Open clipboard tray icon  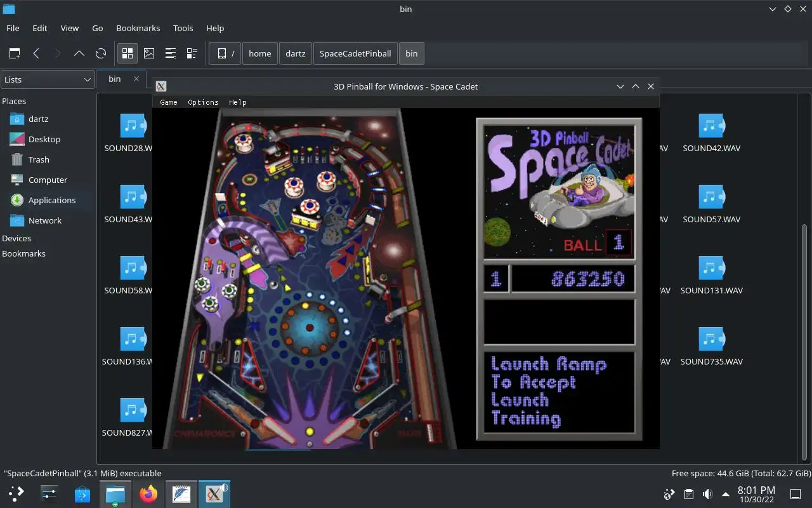click(688, 494)
